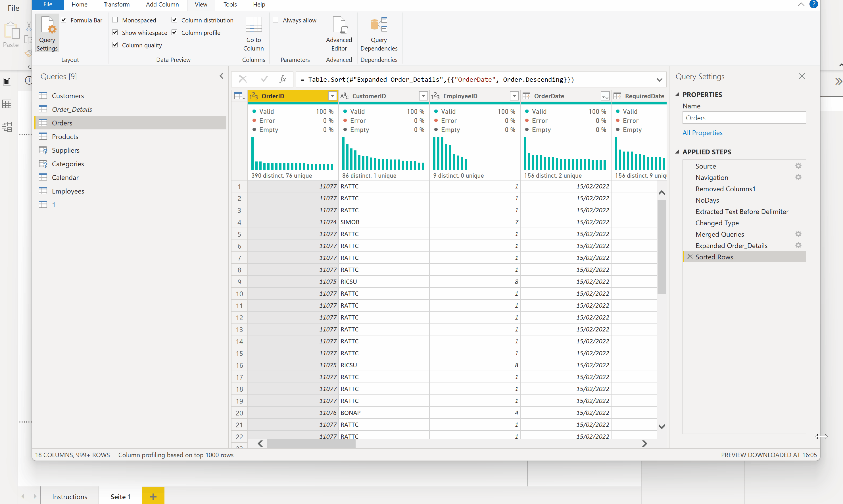Image resolution: width=843 pixels, height=504 pixels.
Task: Open settings gear for Merged Queries step
Action: tap(798, 234)
